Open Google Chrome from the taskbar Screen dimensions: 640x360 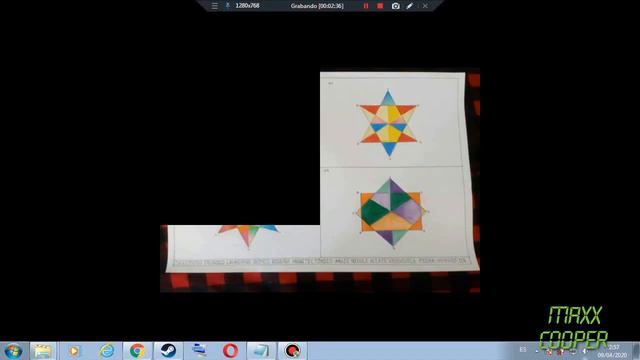pyautogui.click(x=138, y=351)
